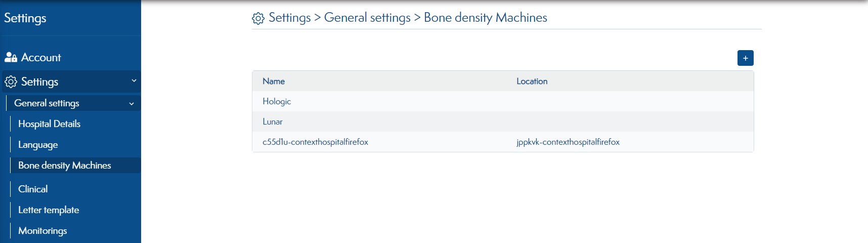Select the Hologic row
The image size is (868, 243).
(503, 101)
